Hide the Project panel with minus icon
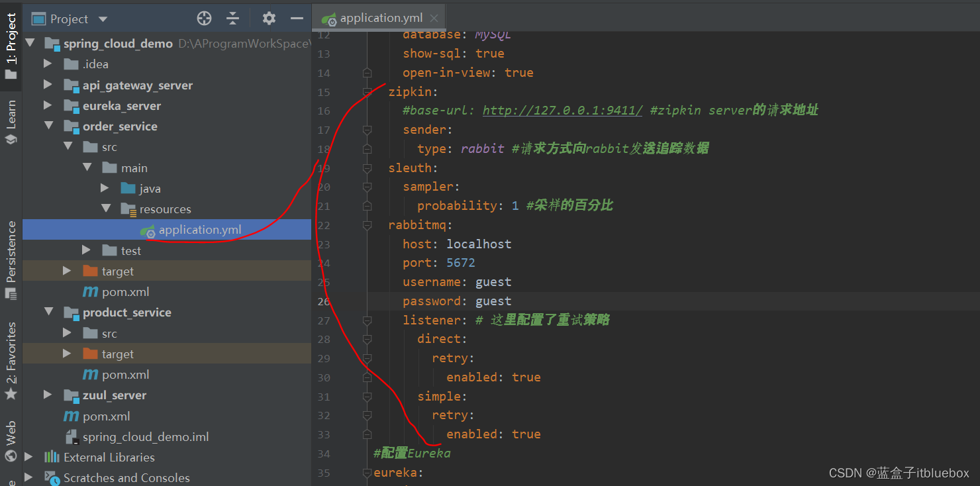The image size is (980, 486). (x=297, y=19)
